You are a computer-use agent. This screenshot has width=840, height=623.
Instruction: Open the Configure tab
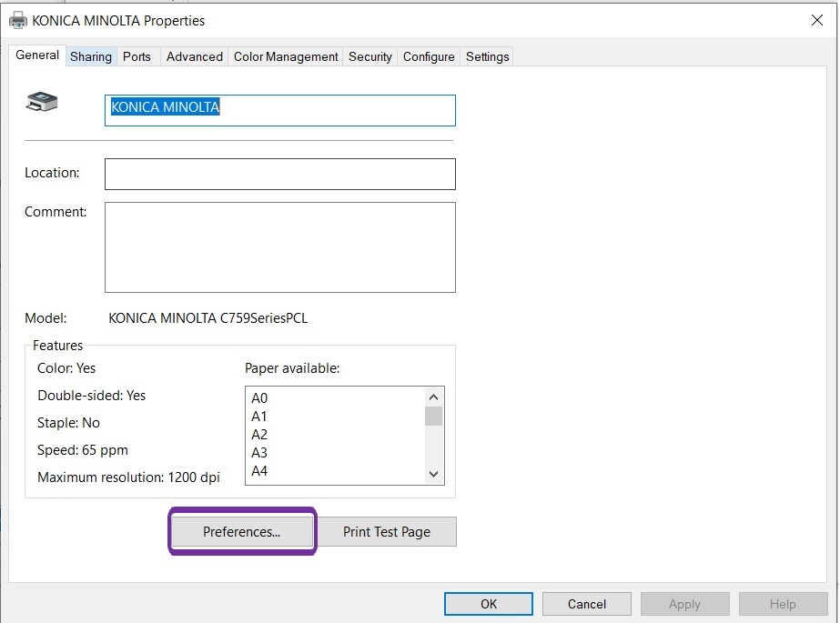[x=428, y=55]
